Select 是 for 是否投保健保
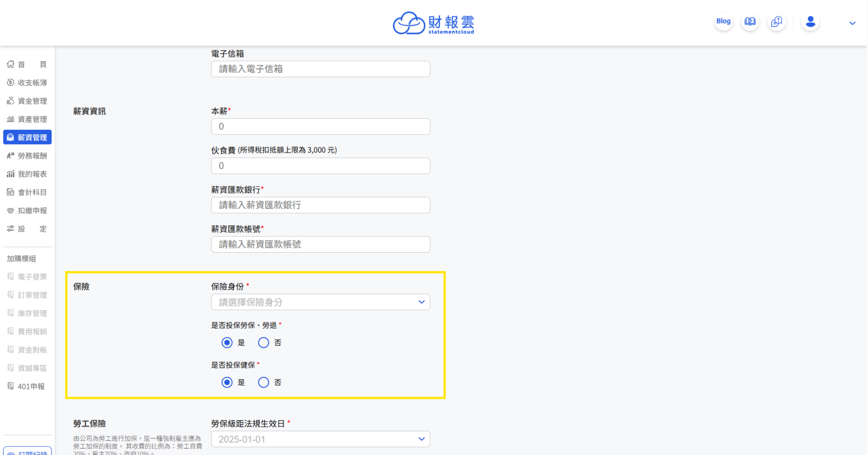The image size is (868, 455). [x=227, y=383]
